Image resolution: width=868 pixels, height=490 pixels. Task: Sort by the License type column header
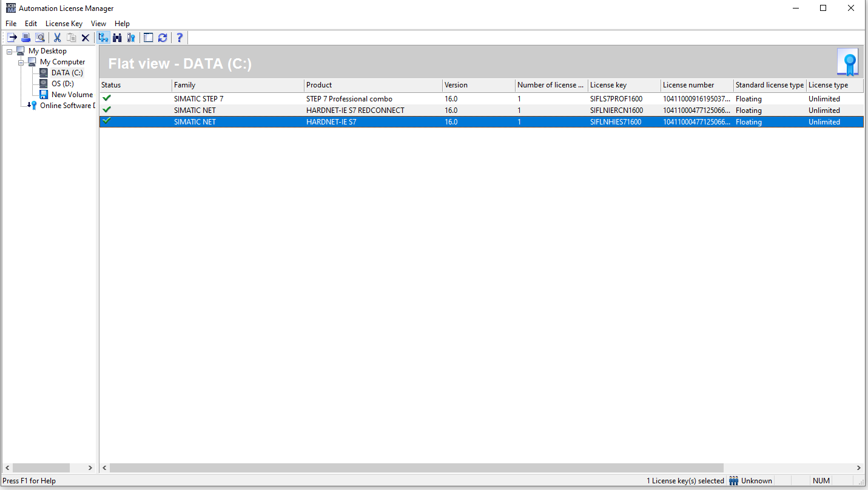(835, 85)
